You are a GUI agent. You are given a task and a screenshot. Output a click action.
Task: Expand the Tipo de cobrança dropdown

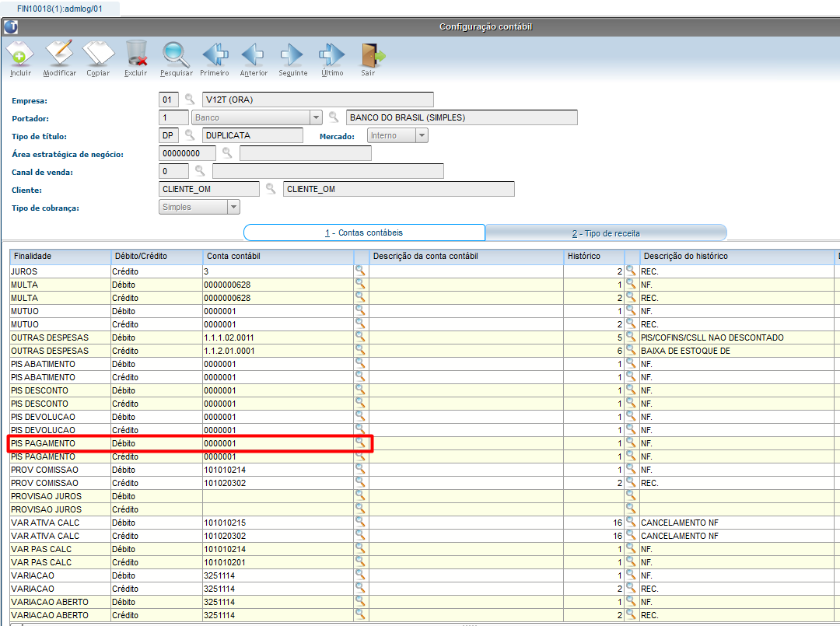point(233,207)
